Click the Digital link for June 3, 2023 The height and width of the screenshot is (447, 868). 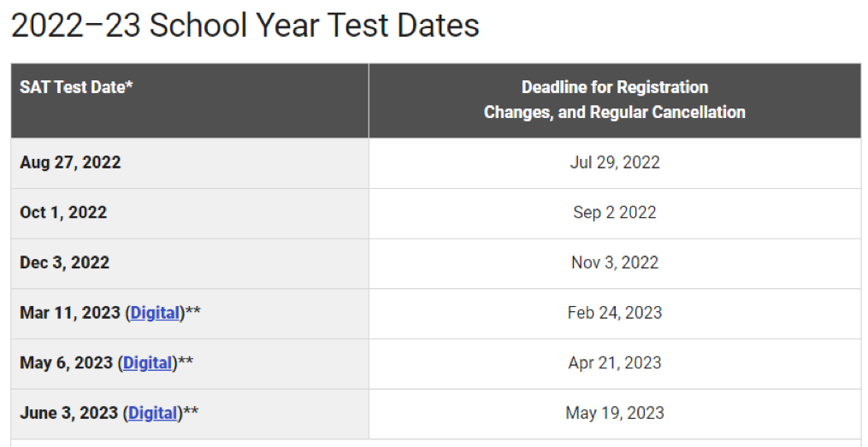coord(153,414)
